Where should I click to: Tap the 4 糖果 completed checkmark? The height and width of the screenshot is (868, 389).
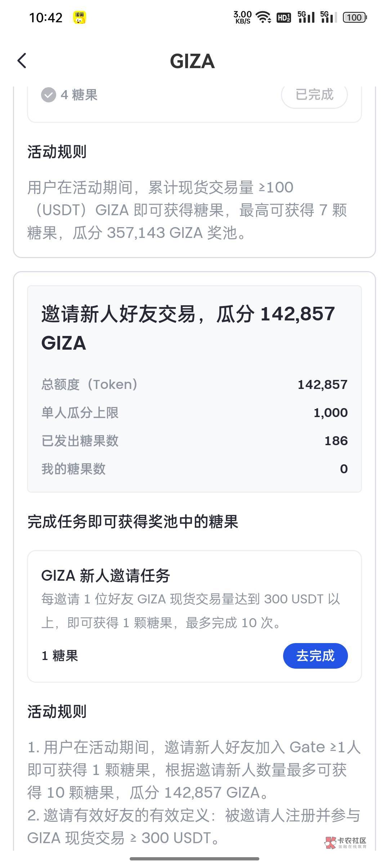point(49,95)
